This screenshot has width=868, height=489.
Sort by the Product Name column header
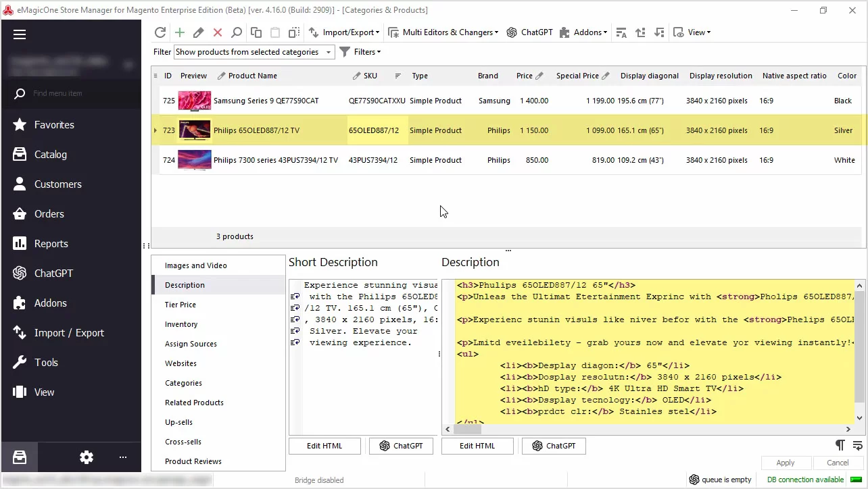coord(253,76)
